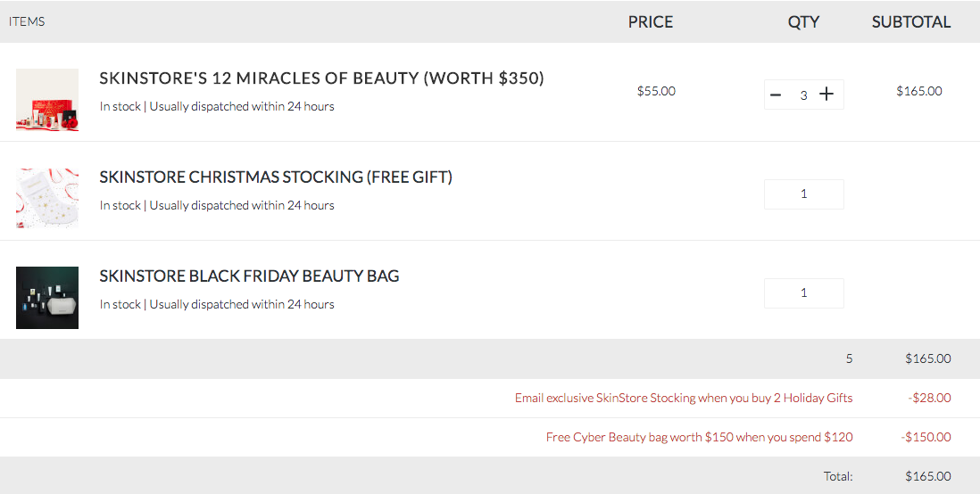
Task: Select the -$150.00 discount amount
Action: click(x=926, y=437)
